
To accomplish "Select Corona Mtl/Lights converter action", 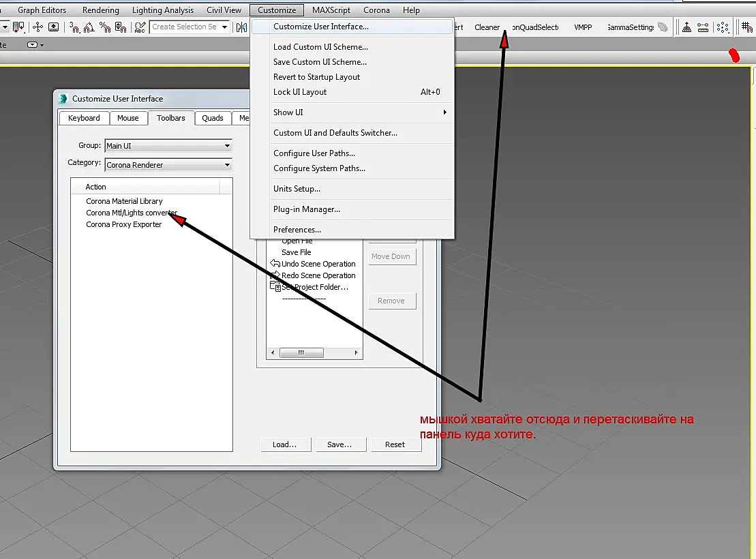I will [132, 213].
